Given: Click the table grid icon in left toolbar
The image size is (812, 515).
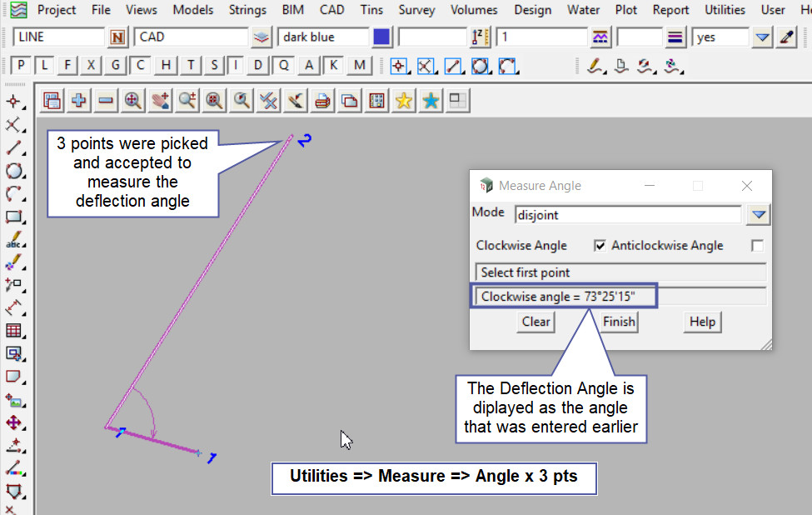Looking at the screenshot, I should point(13,330).
